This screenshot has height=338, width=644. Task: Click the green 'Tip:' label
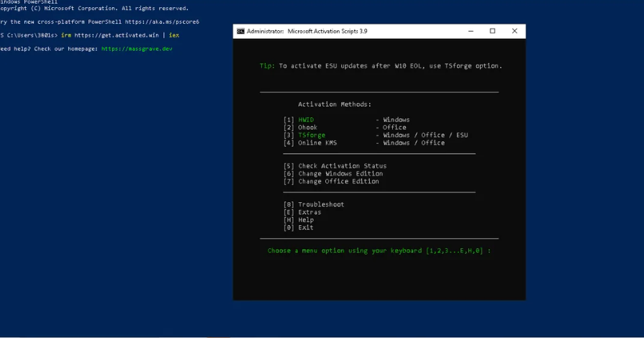click(x=268, y=65)
